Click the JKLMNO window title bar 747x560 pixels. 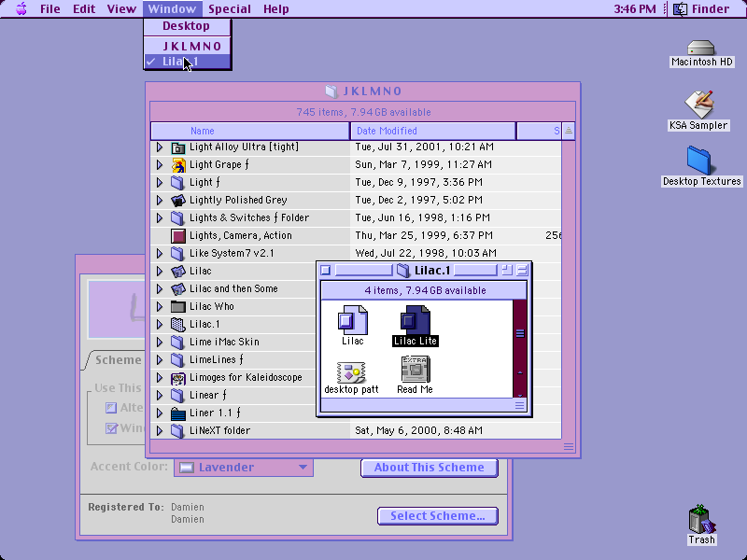[363, 91]
